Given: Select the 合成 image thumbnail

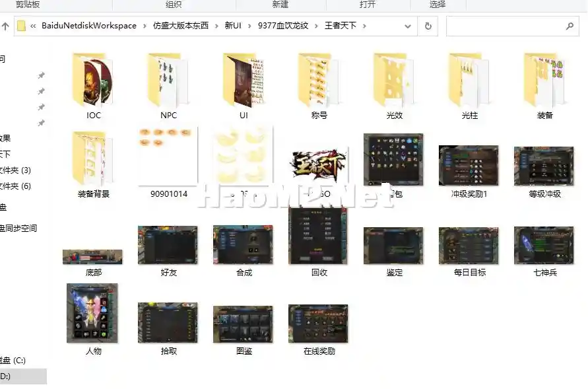Looking at the screenshot, I should 243,245.
